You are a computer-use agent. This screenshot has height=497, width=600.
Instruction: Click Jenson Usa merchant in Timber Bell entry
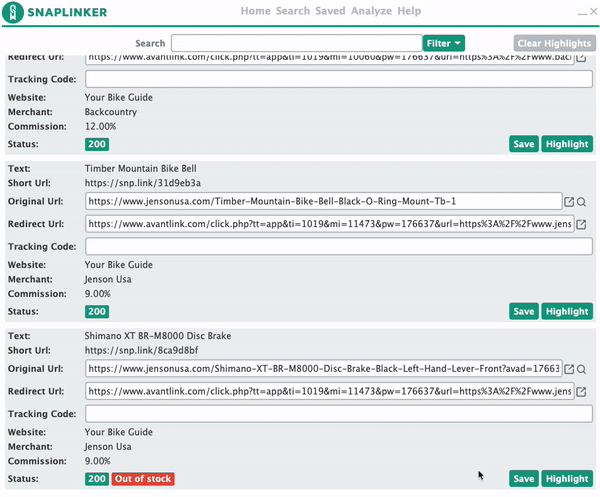point(108,279)
